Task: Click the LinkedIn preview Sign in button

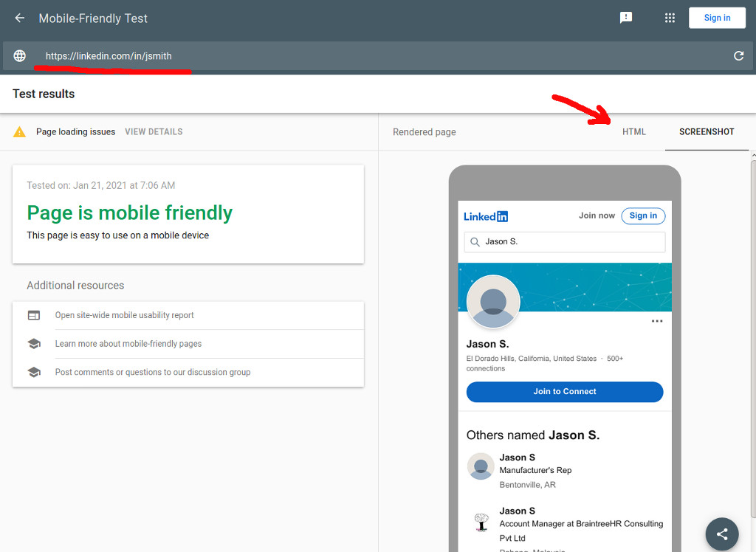Action: pyautogui.click(x=643, y=215)
